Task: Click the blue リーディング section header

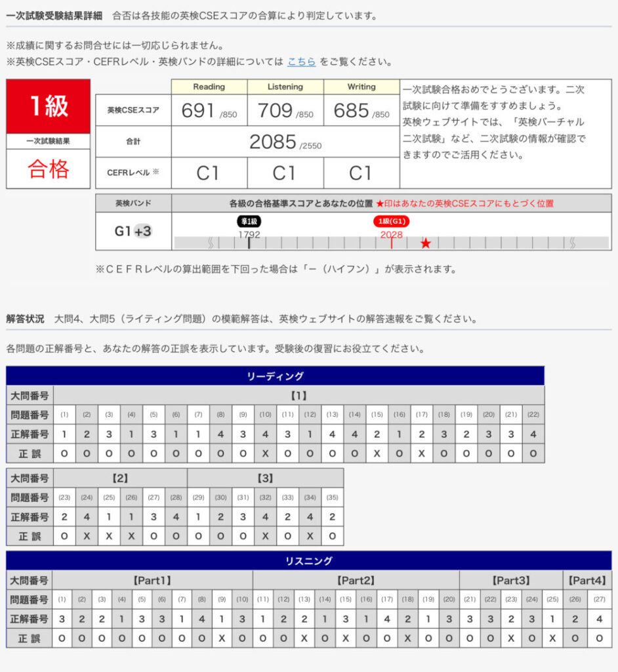Action: pyautogui.click(x=275, y=376)
